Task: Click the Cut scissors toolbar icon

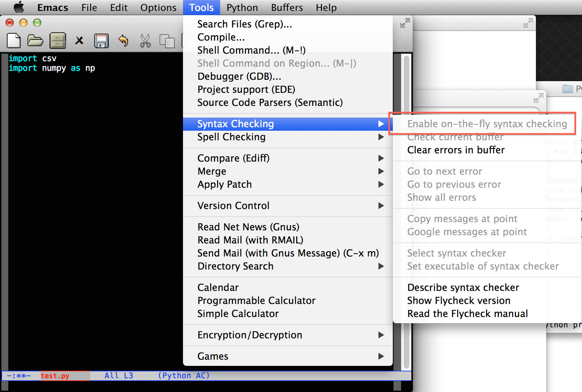Action: point(145,41)
